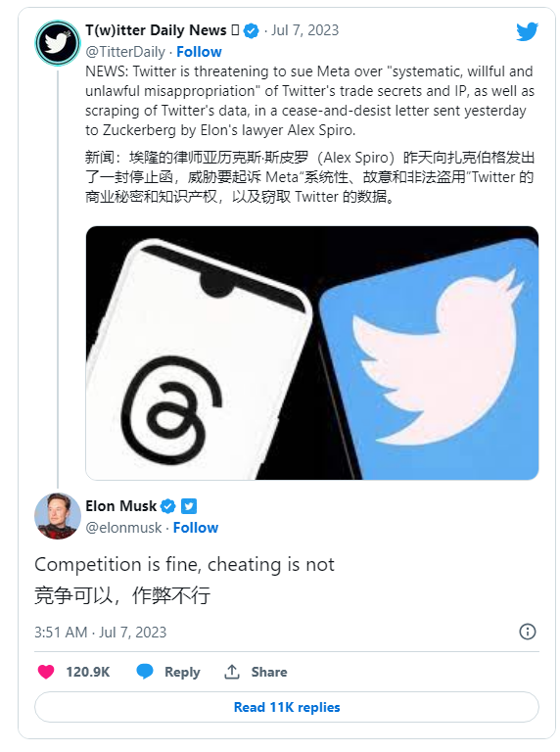Click the Twitter affiliate badge next to Elon Musk

point(189,506)
